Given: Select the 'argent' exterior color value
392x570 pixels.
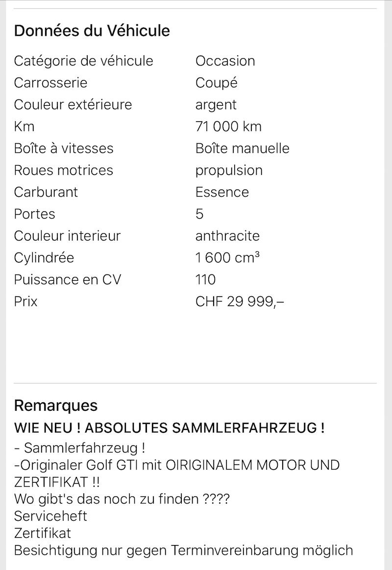Looking at the screenshot, I should click(x=216, y=105).
